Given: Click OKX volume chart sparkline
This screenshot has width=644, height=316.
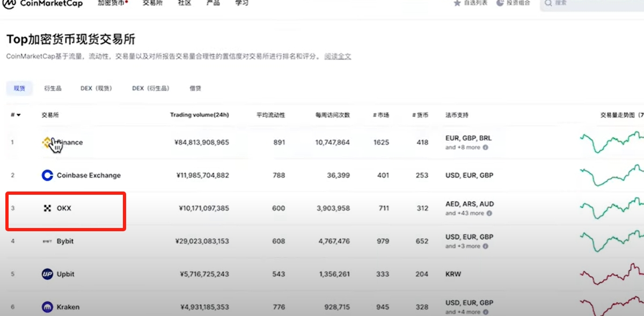Looking at the screenshot, I should (x=612, y=208).
